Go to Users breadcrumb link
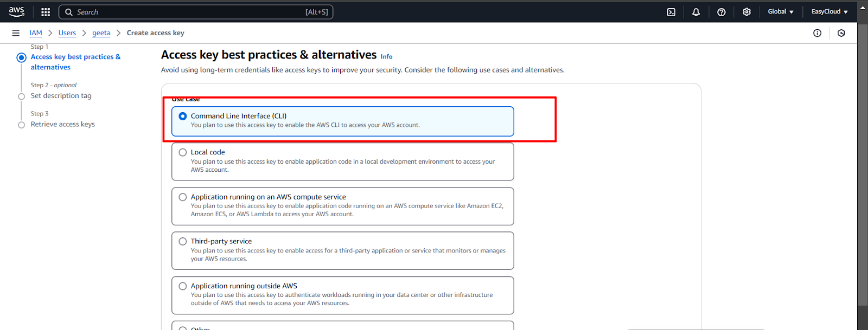868x330 pixels. [67, 33]
